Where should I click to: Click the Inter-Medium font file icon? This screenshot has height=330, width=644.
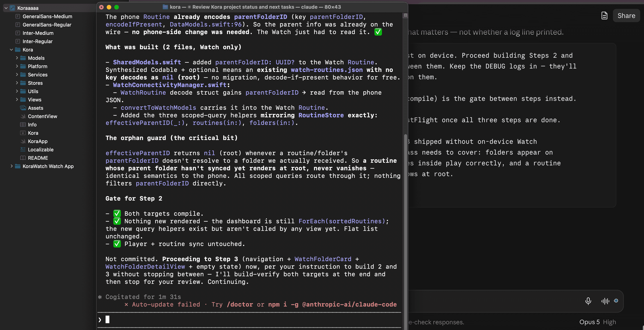pos(18,33)
